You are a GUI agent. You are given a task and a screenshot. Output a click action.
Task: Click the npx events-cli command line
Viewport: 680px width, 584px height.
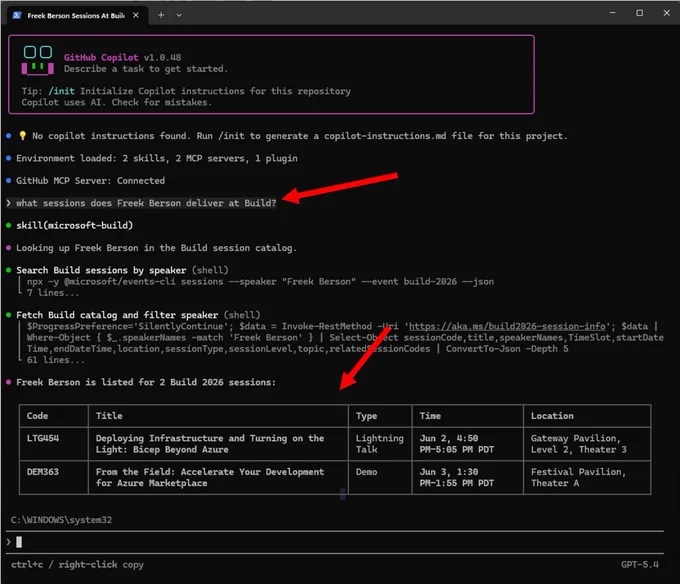pyautogui.click(x=260, y=281)
